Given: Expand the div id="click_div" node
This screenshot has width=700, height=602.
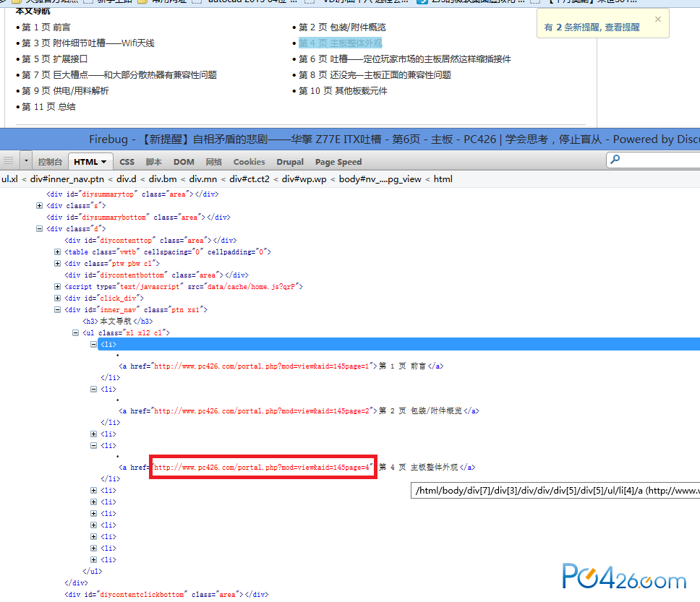Looking at the screenshot, I should (57, 298).
